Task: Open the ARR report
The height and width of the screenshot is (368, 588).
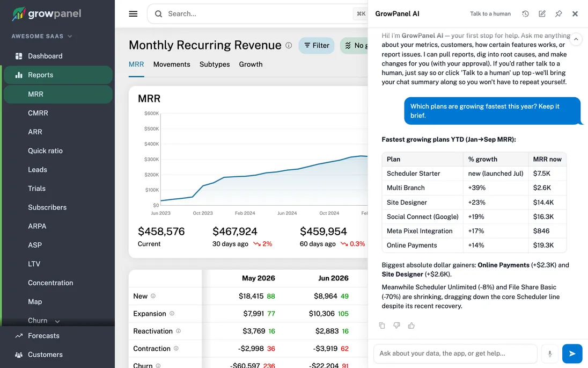Action: coord(35,132)
